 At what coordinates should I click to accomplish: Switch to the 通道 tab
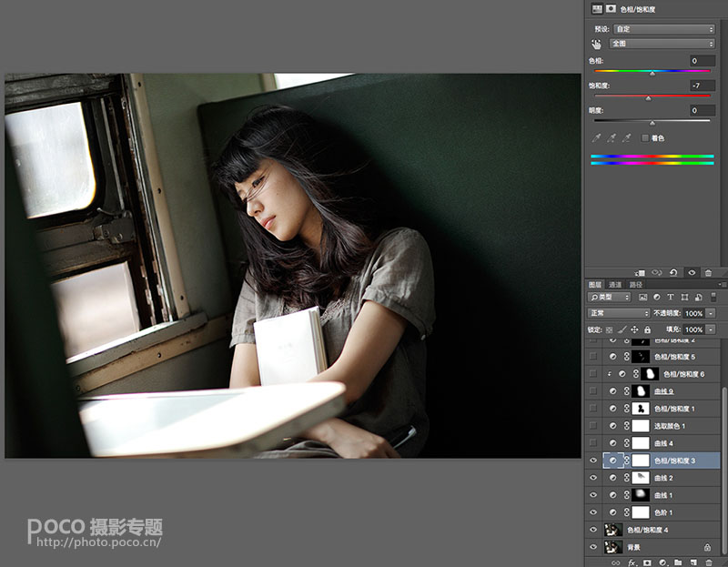[615, 285]
